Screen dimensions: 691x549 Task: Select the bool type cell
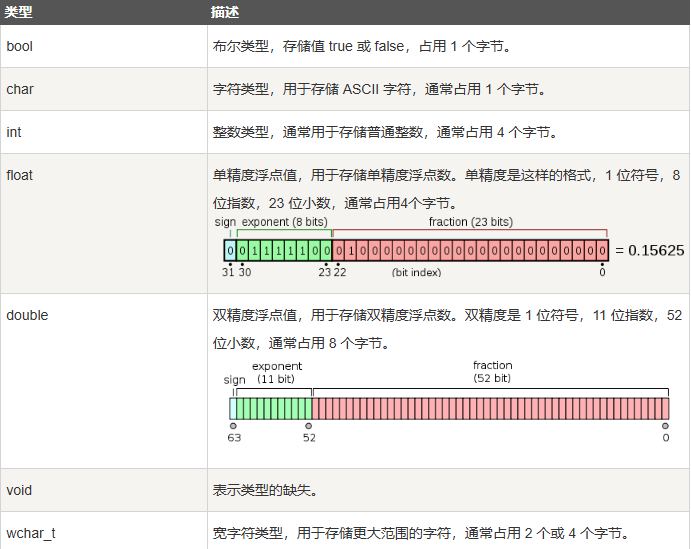[x=104, y=46]
